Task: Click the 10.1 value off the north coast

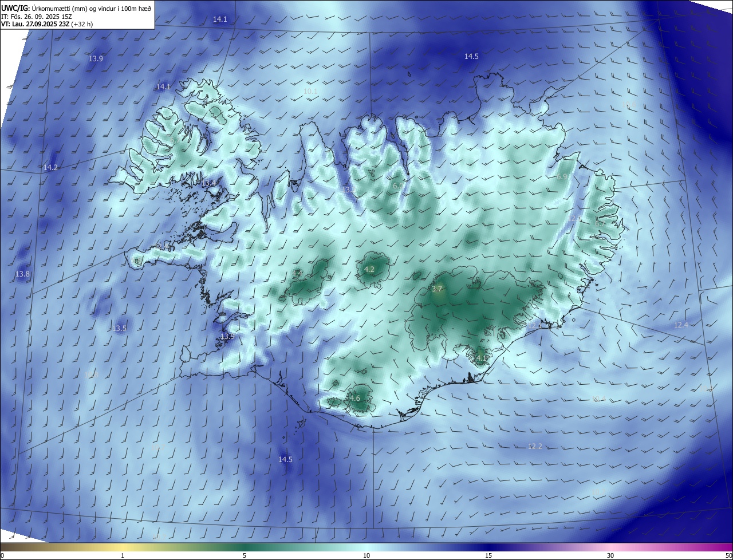Action: (x=310, y=91)
